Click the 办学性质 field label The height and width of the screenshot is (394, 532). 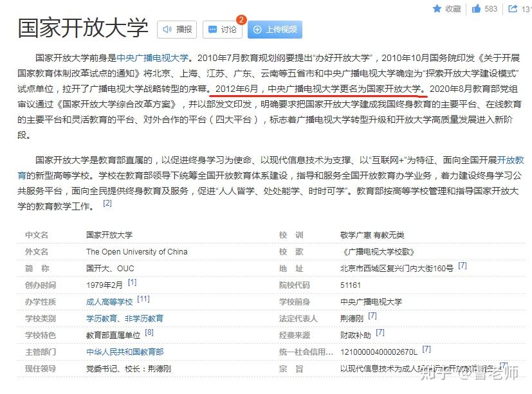click(41, 302)
